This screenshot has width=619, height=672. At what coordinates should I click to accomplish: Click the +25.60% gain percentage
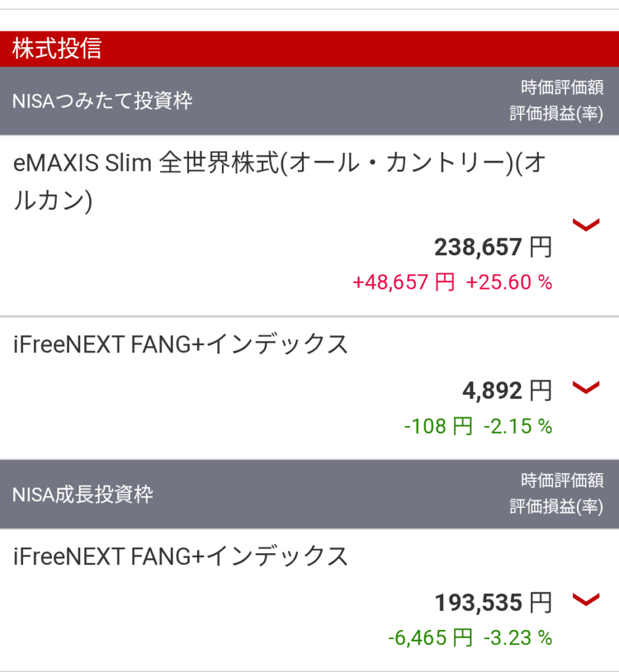[x=509, y=282]
